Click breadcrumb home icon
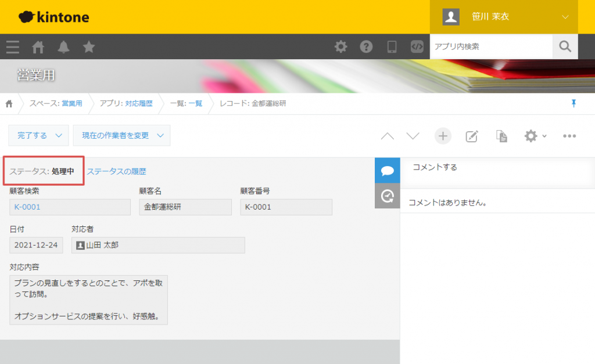595x364 pixels. [9, 103]
